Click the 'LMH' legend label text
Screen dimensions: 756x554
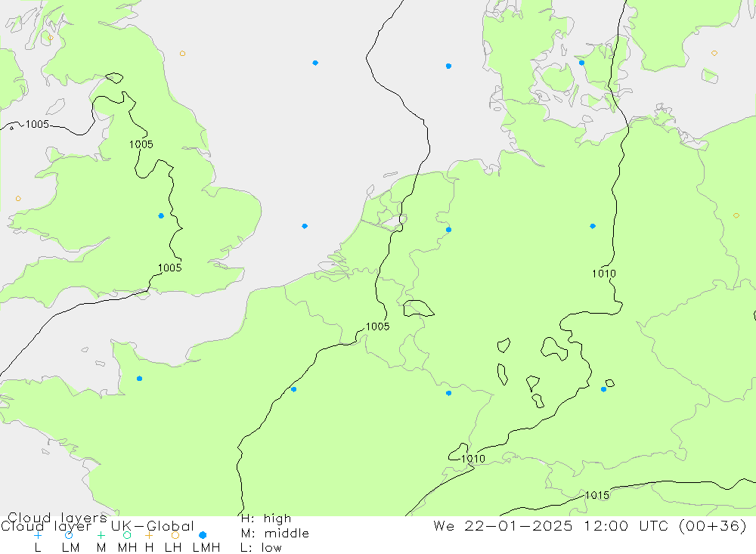coord(206,548)
